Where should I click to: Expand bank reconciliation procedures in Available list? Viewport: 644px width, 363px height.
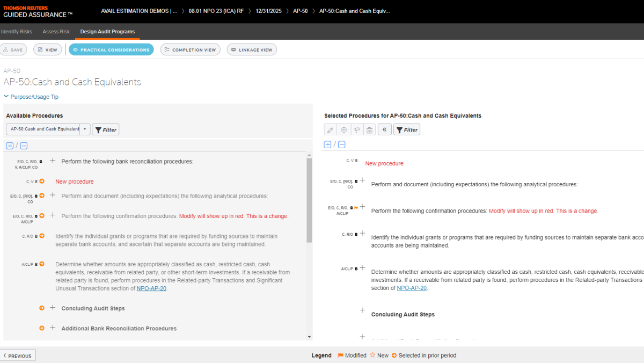click(53, 160)
